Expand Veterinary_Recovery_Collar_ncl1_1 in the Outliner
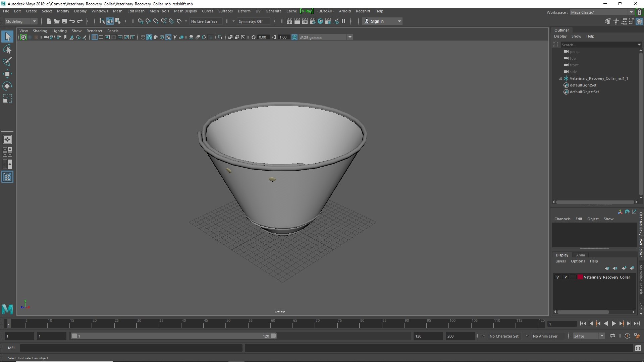 click(x=560, y=78)
